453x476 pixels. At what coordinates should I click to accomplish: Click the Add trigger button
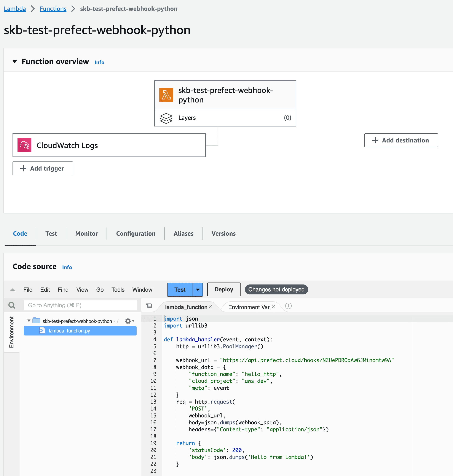(43, 168)
